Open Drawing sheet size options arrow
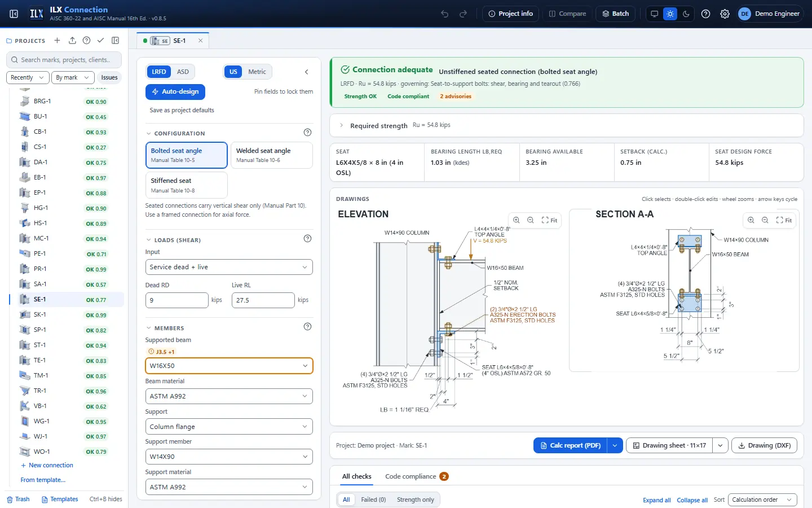The image size is (812, 508). pos(721,445)
